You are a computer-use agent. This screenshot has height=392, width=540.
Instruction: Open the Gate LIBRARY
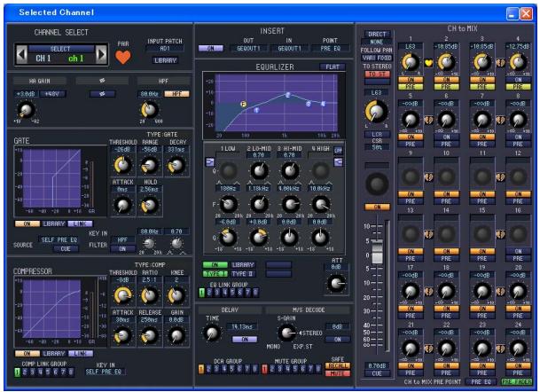[54, 223]
